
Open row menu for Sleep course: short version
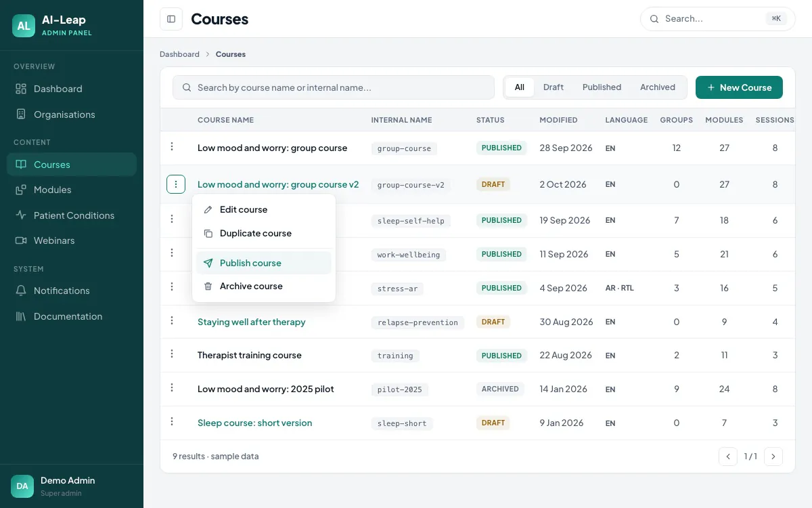point(172,421)
